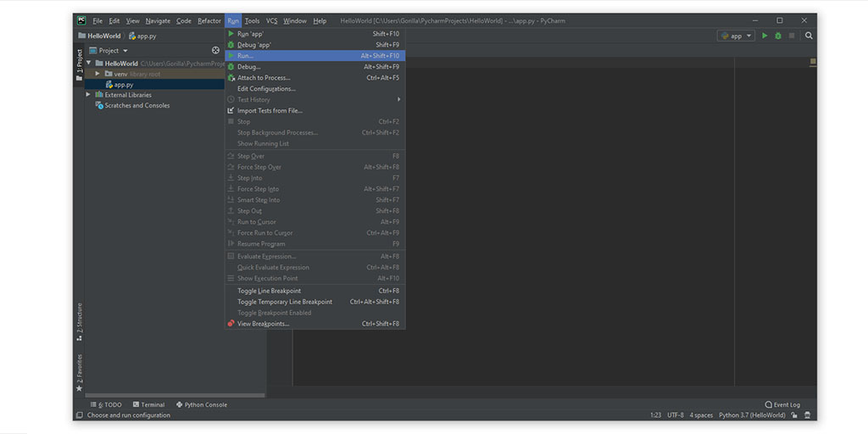
Task: Click the PyCharm logo in title bar
Action: (x=81, y=20)
